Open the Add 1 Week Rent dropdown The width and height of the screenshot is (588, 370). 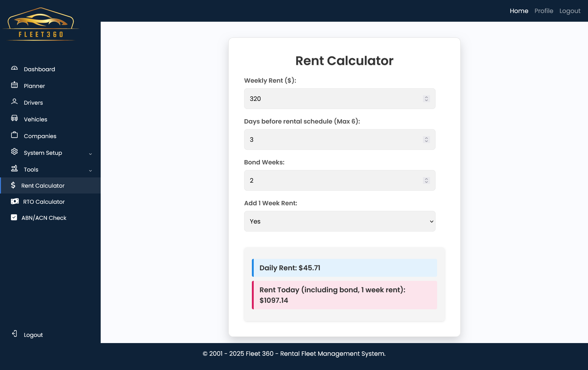tap(340, 221)
